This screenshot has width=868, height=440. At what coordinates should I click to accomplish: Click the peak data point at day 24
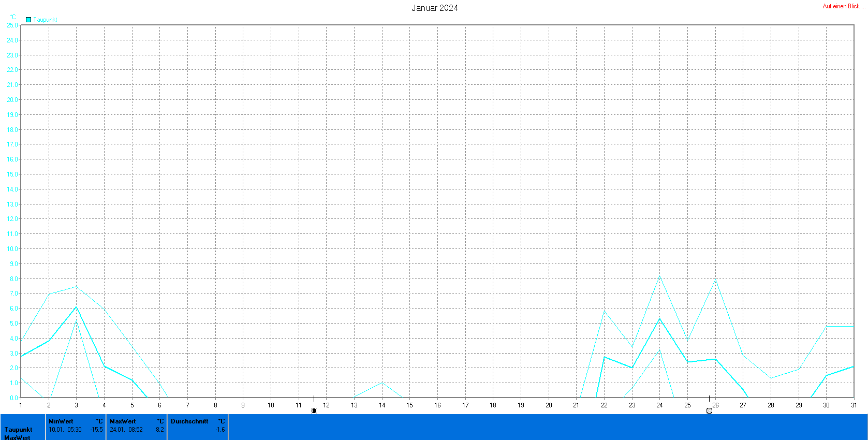pyautogui.click(x=659, y=276)
